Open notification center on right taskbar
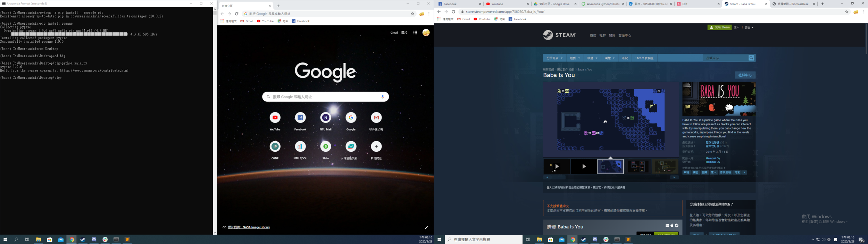Image resolution: width=868 pixels, height=244 pixels. tap(861, 239)
